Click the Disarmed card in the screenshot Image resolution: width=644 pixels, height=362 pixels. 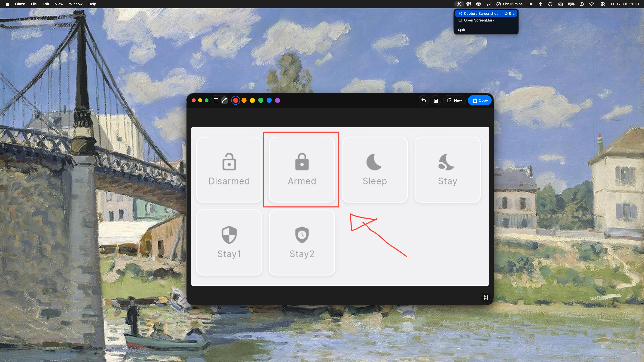[x=229, y=170]
